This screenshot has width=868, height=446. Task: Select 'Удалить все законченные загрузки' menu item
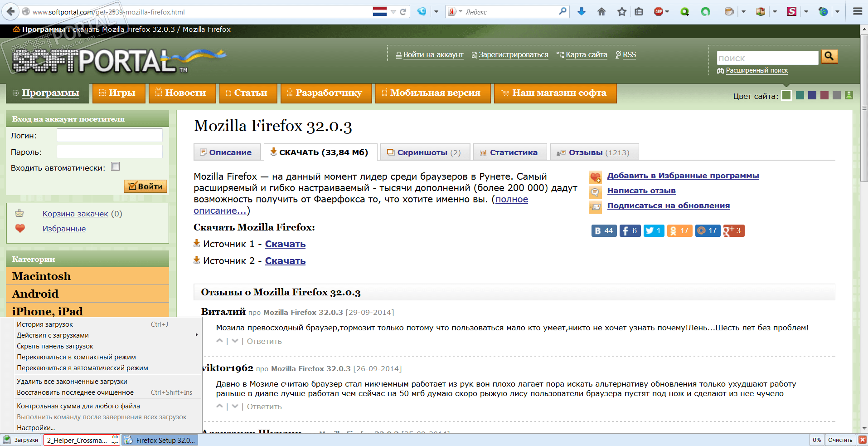[x=101, y=381]
